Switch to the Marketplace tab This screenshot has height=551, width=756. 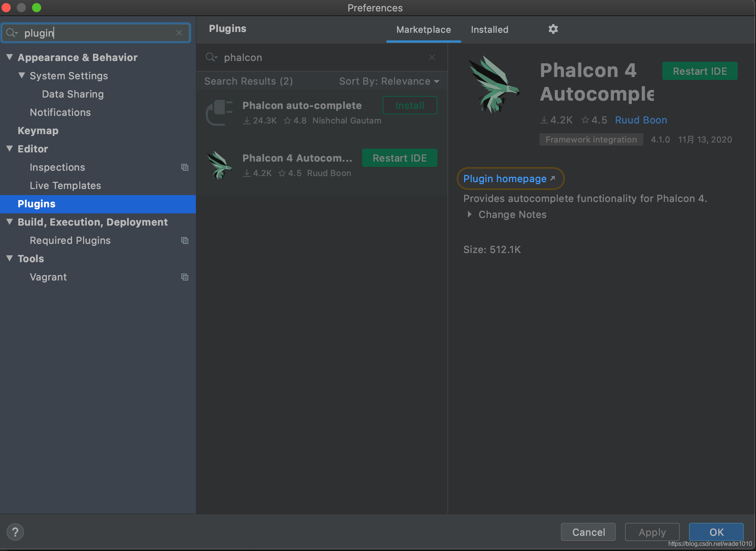(x=423, y=30)
